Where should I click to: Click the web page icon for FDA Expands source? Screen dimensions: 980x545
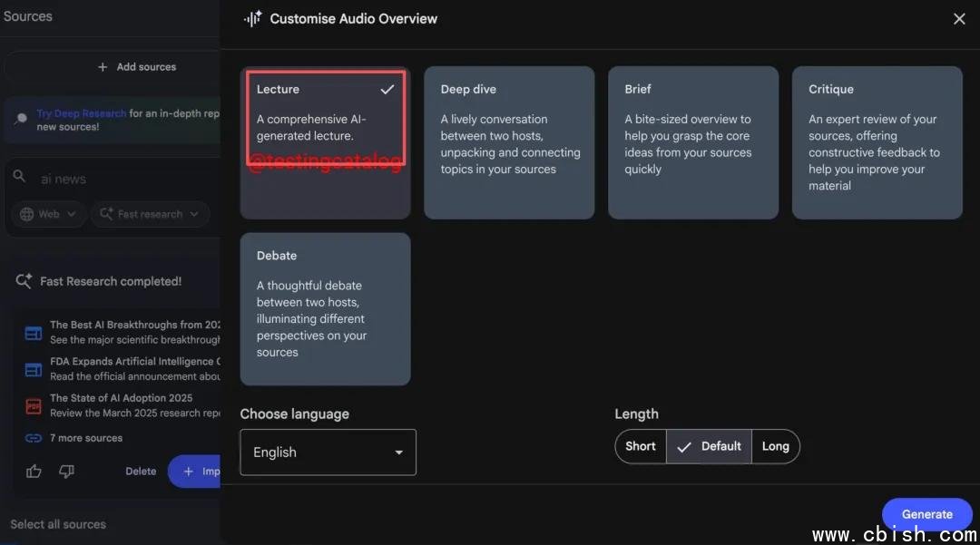[34, 369]
